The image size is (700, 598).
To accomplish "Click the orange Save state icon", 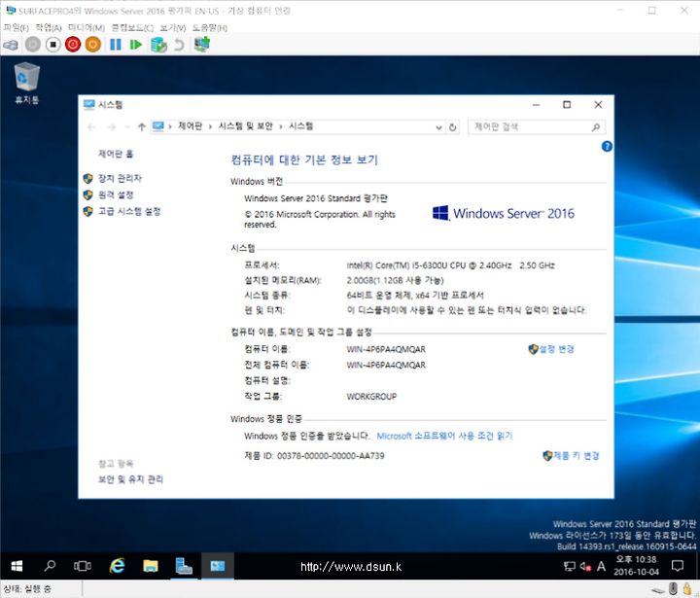I will pos(93,45).
